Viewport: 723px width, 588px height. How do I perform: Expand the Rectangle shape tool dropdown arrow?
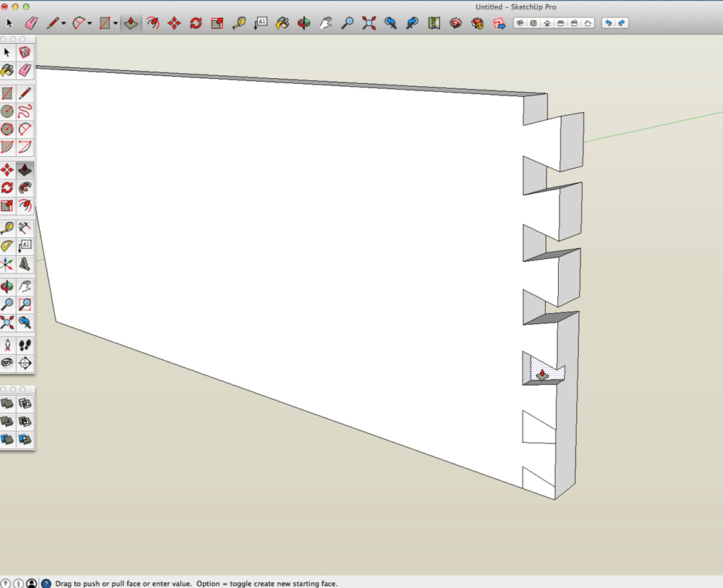pos(116,24)
